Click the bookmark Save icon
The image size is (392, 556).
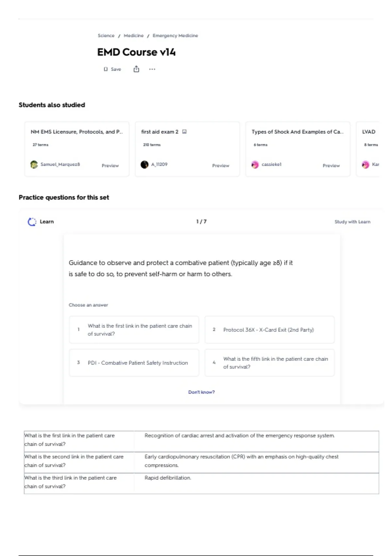pyautogui.click(x=106, y=69)
